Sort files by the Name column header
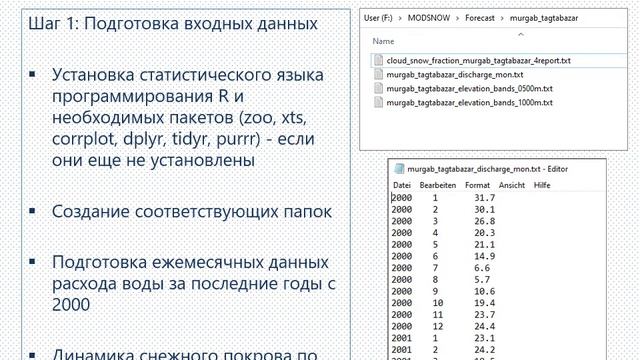The width and height of the screenshot is (640, 360). [x=383, y=41]
